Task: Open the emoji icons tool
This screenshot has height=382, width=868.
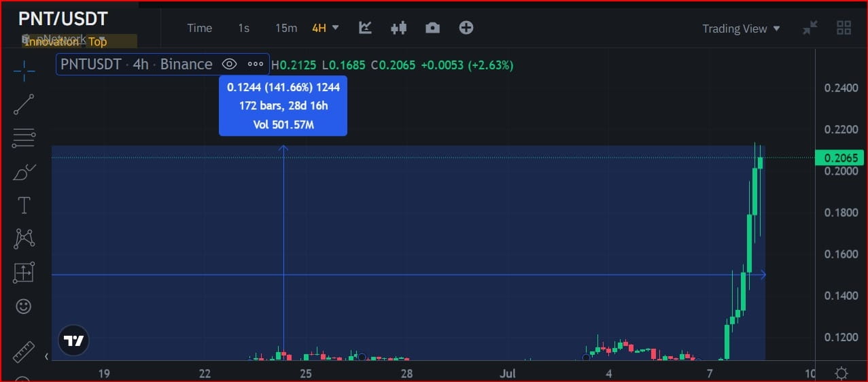Action: (24, 307)
